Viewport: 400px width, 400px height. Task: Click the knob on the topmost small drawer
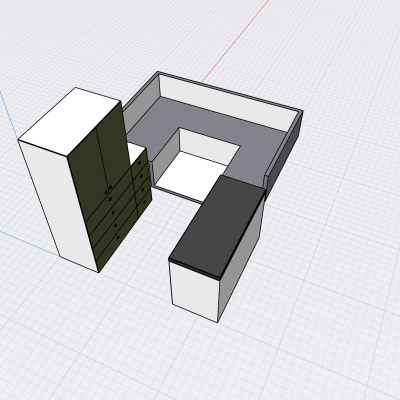tap(139, 163)
